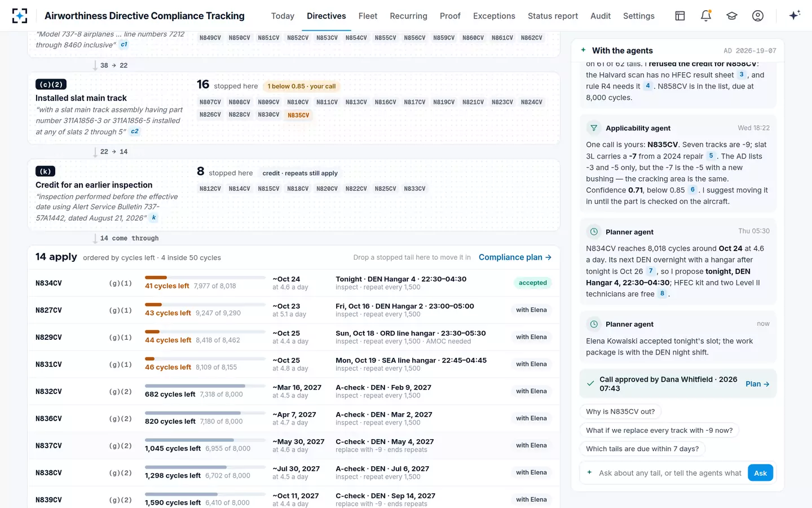Click the app logo icon

click(20, 16)
